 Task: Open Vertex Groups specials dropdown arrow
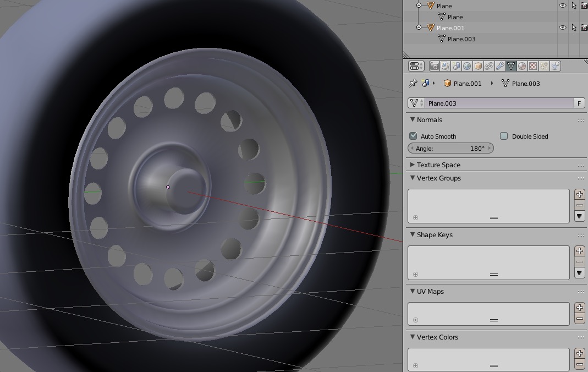pos(579,216)
